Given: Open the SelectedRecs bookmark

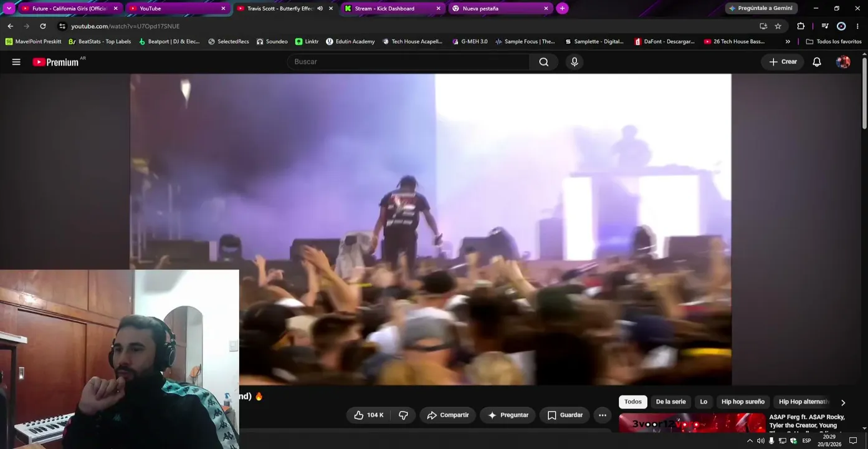Looking at the screenshot, I should coord(229,42).
